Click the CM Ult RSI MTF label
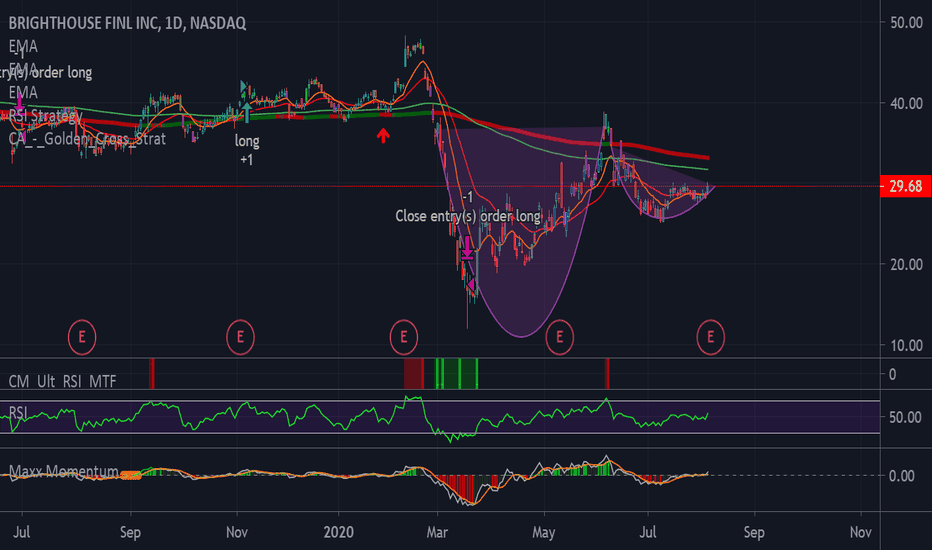Image resolution: width=932 pixels, height=550 pixels. 62,381
